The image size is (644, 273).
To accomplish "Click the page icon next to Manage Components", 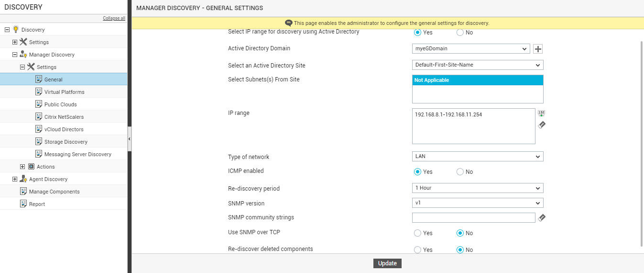I will pyautogui.click(x=23, y=191).
